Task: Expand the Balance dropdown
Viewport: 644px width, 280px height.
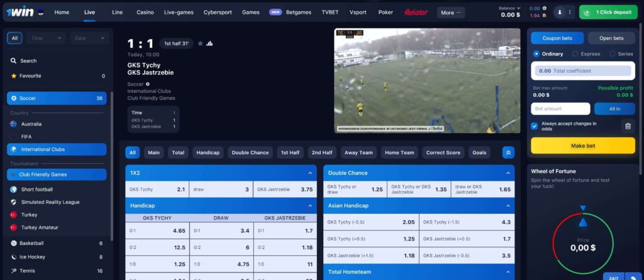Action: [509, 8]
